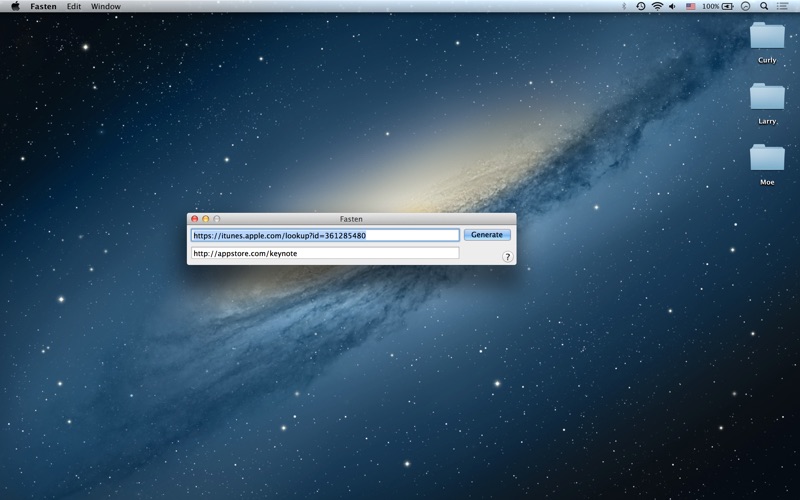
Task: Click the Fasten window title bar text
Action: 351,219
